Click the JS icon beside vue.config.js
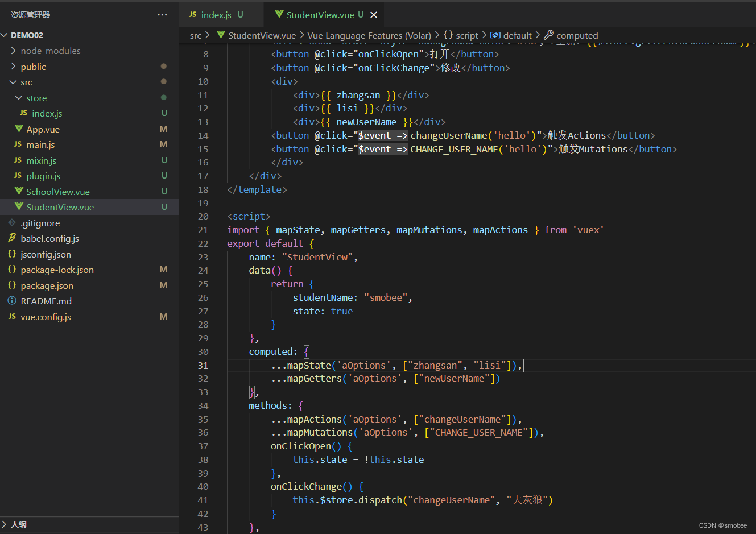 pos(12,316)
